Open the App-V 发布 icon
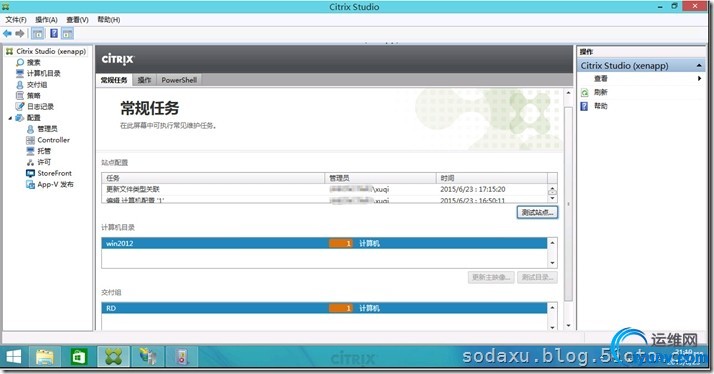 [31, 184]
